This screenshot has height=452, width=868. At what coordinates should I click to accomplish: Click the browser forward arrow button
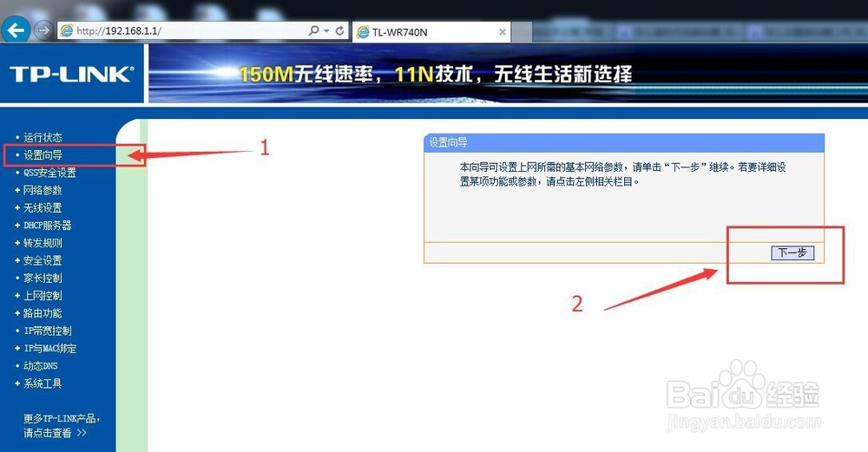43,30
